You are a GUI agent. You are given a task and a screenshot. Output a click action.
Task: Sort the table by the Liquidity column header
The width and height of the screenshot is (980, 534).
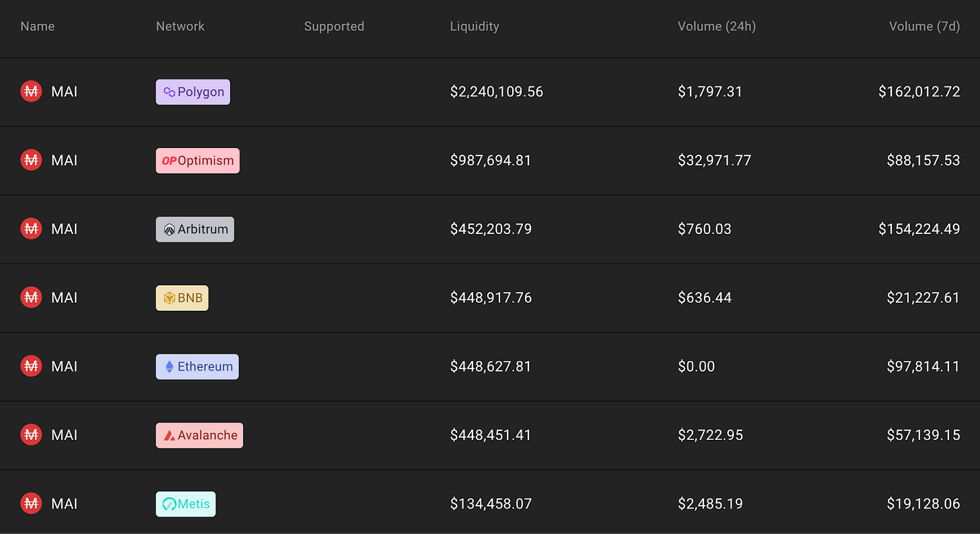point(475,26)
